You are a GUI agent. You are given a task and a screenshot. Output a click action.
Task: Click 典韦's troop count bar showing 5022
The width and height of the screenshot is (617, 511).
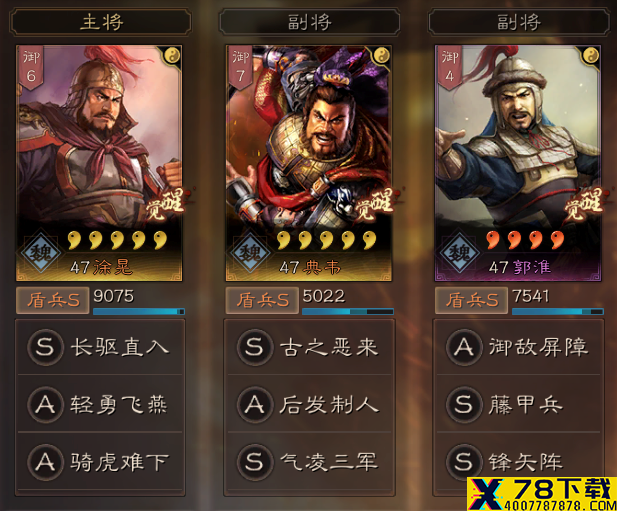348,312
